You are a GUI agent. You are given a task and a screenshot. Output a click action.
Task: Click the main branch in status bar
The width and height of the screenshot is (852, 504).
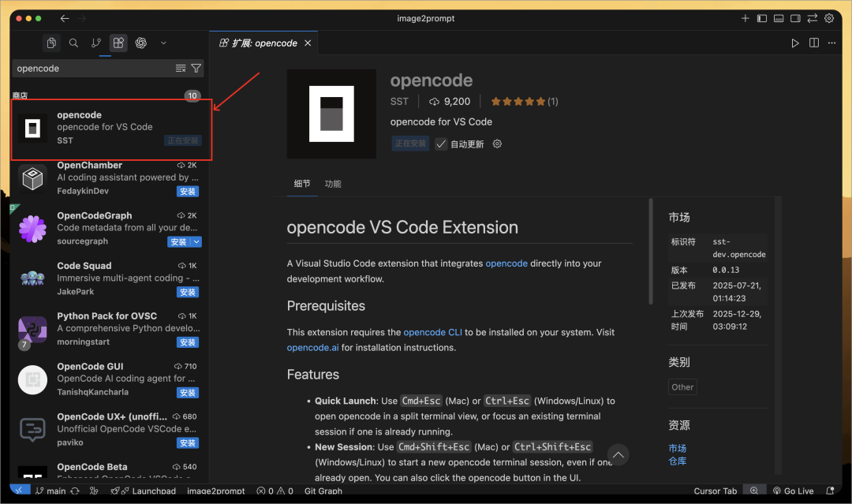50,491
